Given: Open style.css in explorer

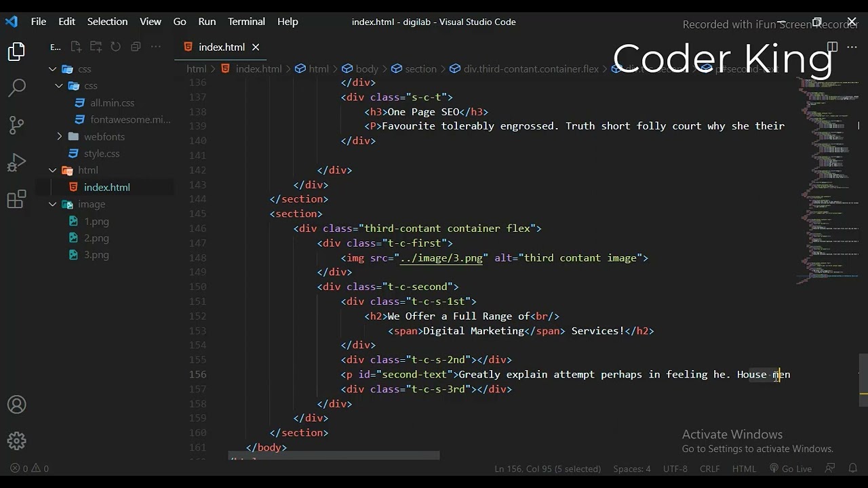Looking at the screenshot, I should pos(102,154).
